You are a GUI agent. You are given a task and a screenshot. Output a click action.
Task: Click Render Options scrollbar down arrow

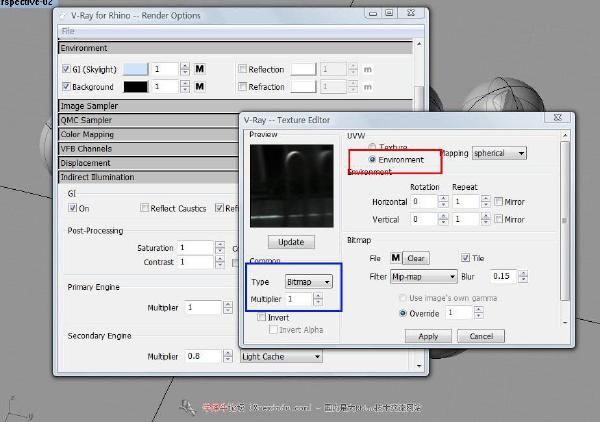(x=419, y=366)
